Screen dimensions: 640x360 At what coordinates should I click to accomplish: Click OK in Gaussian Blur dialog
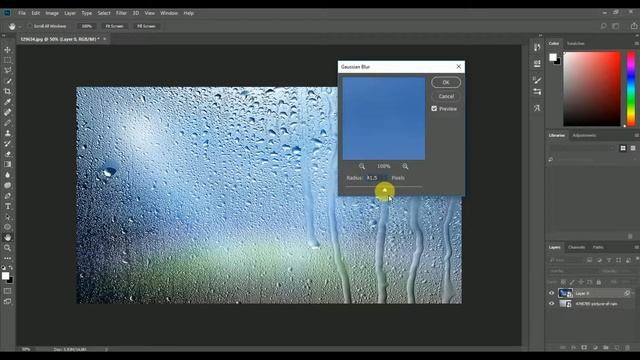point(446,82)
